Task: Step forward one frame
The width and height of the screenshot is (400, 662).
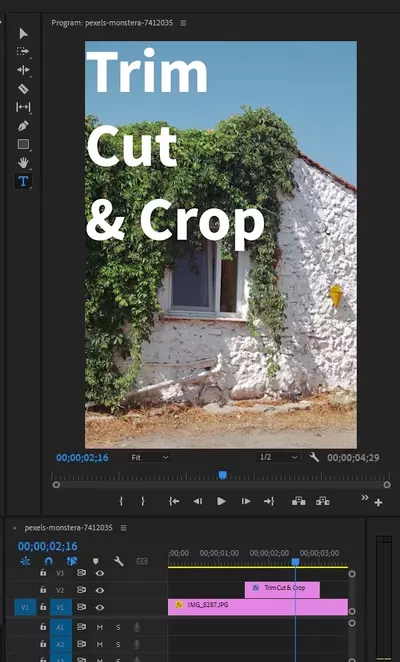Action: pyautogui.click(x=246, y=501)
